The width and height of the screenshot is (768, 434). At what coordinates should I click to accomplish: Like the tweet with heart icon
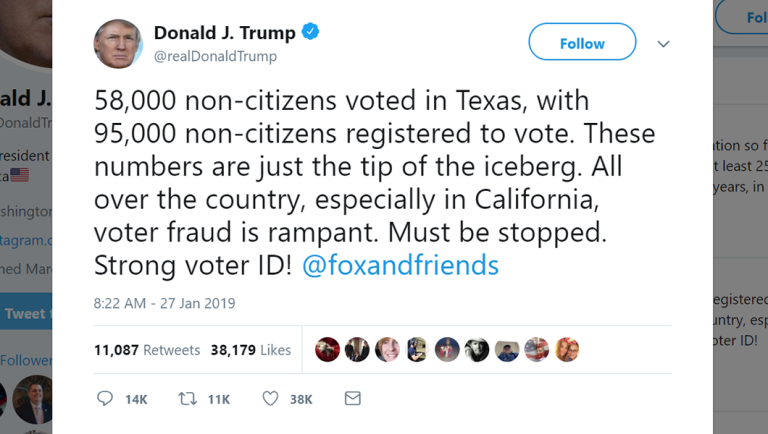pyautogui.click(x=270, y=399)
